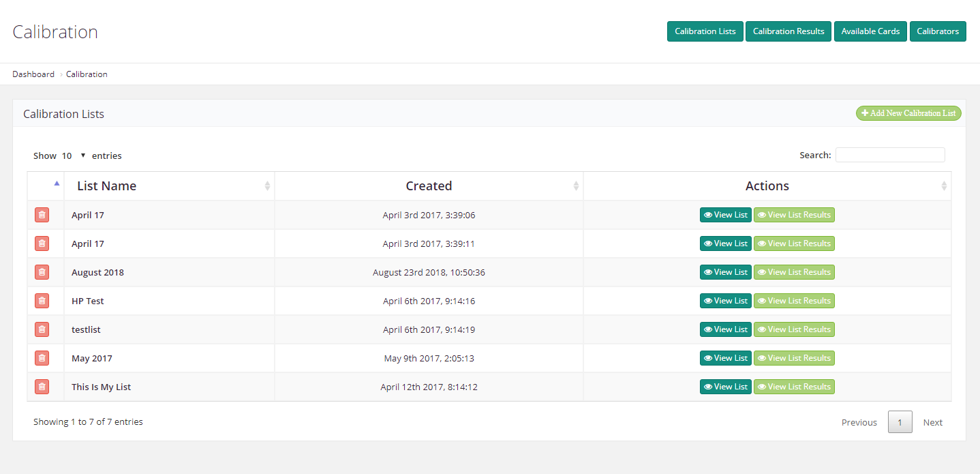Delete This Is My List via trash icon

click(42, 387)
